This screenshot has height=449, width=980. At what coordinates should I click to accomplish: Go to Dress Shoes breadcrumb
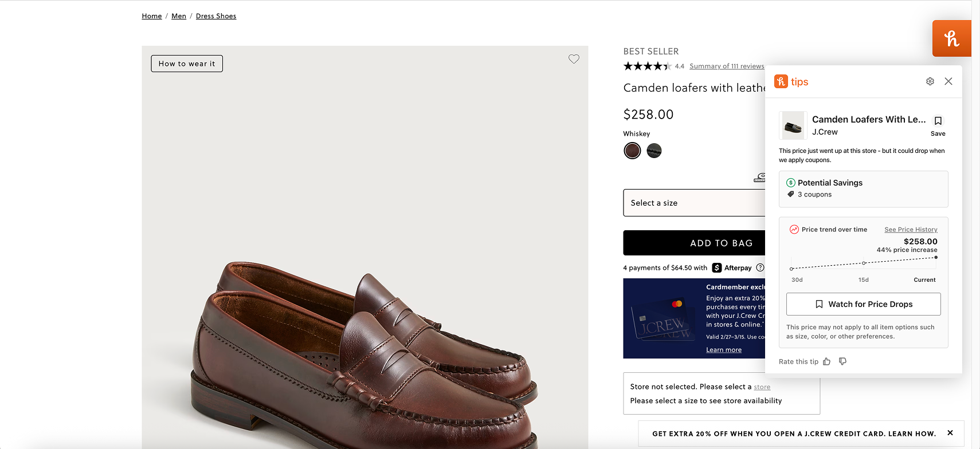click(216, 16)
